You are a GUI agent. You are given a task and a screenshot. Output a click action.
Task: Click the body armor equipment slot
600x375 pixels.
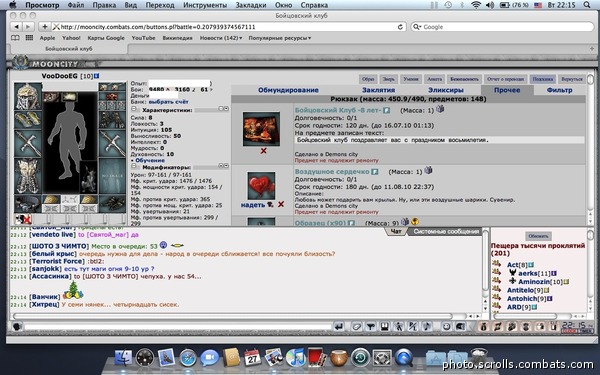pyautogui.click(x=28, y=176)
